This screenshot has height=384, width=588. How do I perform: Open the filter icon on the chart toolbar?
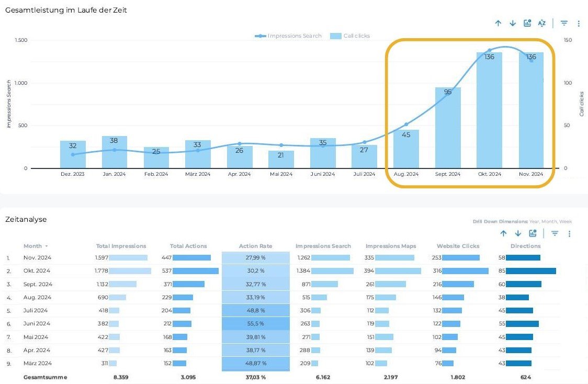tap(564, 23)
